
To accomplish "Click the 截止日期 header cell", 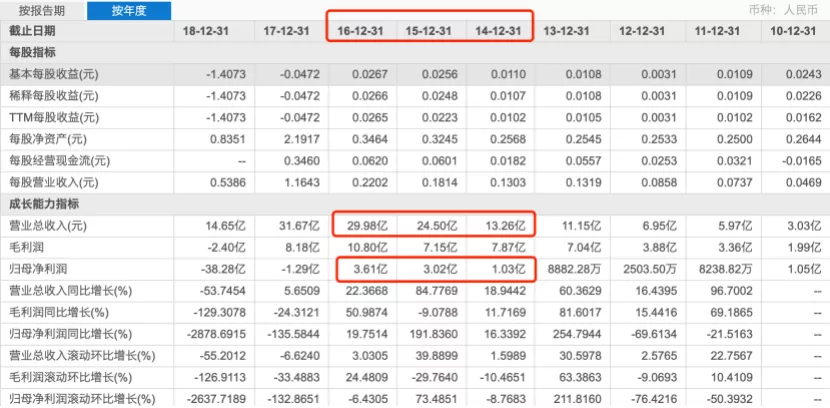I will (32, 31).
